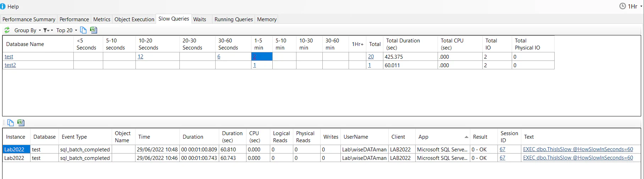Click Event Type column header
The width and height of the screenshot is (644, 179).
point(85,137)
